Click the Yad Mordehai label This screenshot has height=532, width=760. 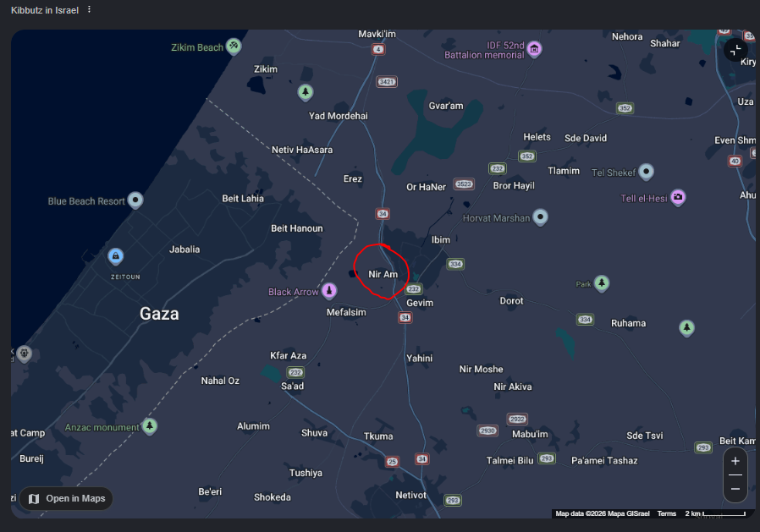coord(339,116)
